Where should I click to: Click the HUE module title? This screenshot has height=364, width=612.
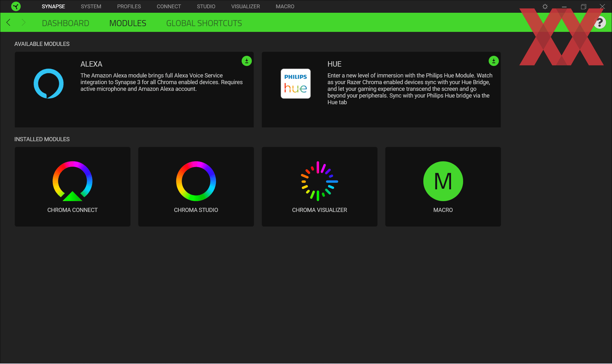(x=334, y=64)
